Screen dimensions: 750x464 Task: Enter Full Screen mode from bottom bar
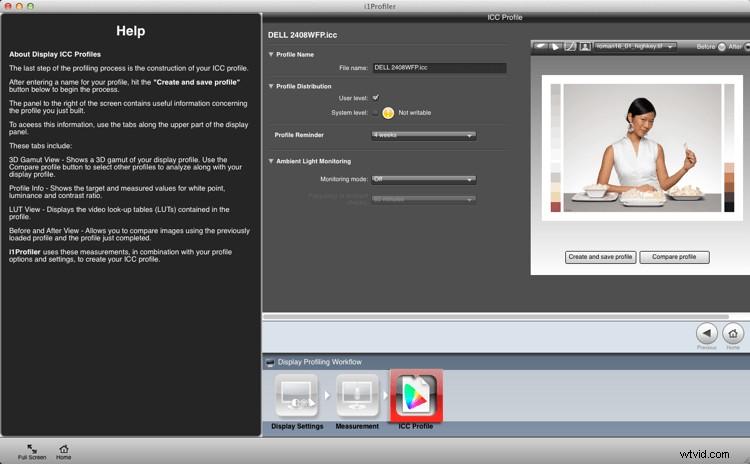click(x=32, y=450)
